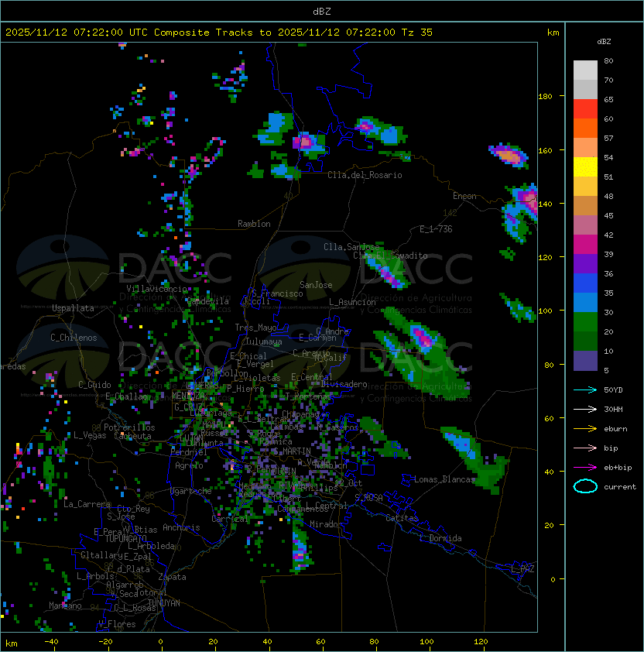
Task: Click the 180 km vertical axis label
Action: (545, 97)
